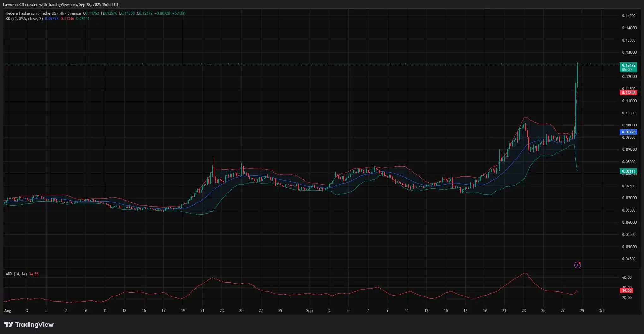Click the Oct label on time axis
The width and height of the screenshot is (644, 334).
pyautogui.click(x=602, y=311)
